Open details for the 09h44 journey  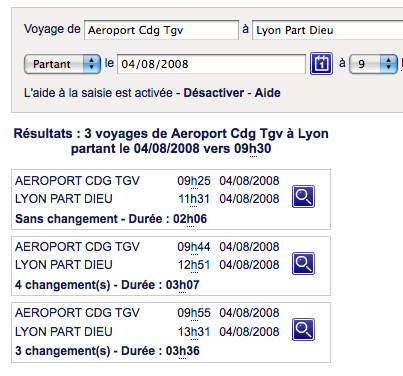303,263
